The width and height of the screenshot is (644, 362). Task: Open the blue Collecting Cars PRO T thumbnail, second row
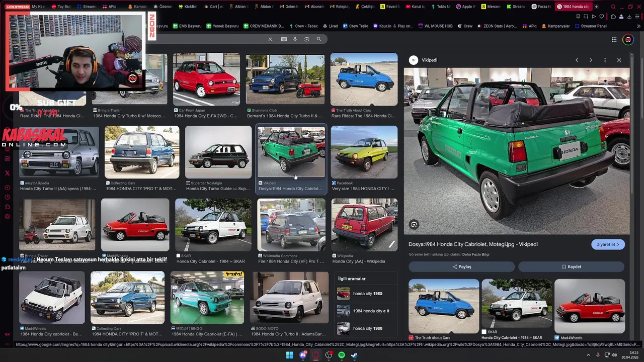coord(142,152)
